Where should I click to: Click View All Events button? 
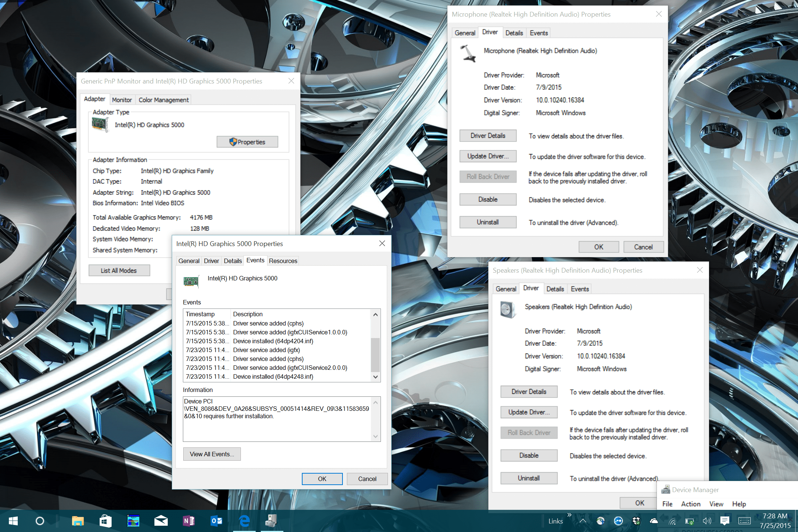click(212, 454)
